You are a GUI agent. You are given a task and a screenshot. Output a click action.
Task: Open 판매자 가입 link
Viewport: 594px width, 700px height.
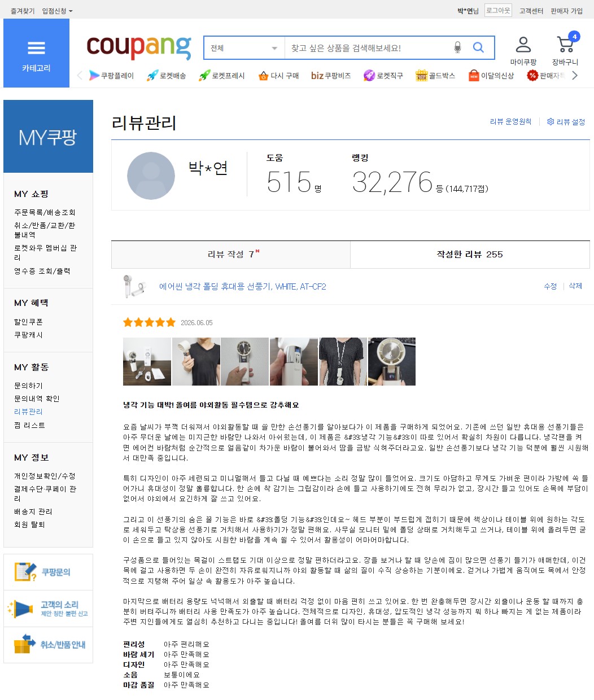pyautogui.click(x=567, y=11)
